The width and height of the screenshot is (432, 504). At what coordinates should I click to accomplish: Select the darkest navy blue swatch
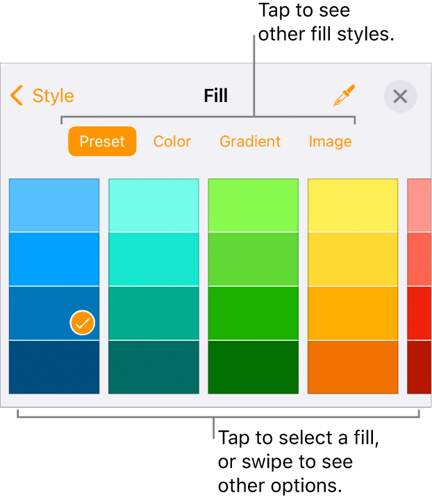pyautogui.click(x=54, y=367)
